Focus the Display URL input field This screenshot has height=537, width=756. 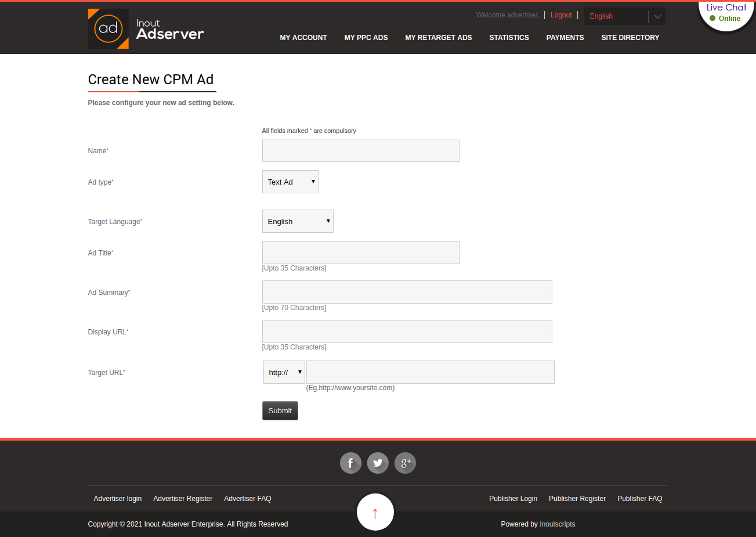(x=407, y=331)
